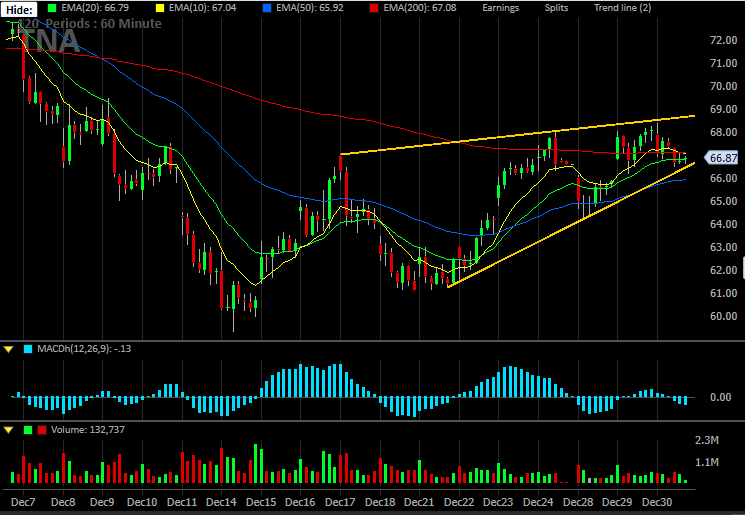745x515 pixels.
Task: Click the 61.00 price axis label
Action: click(724, 293)
